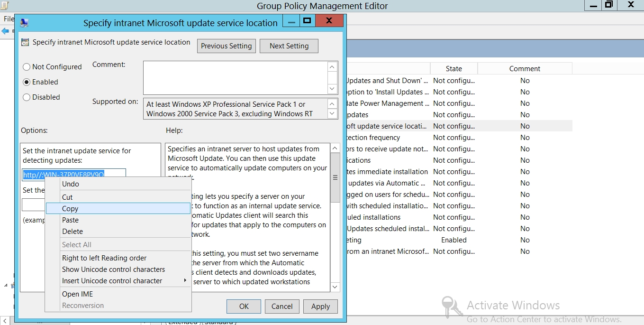This screenshot has height=325, width=644.
Task: Select the 'tection frequency' policy row
Action: point(459,138)
